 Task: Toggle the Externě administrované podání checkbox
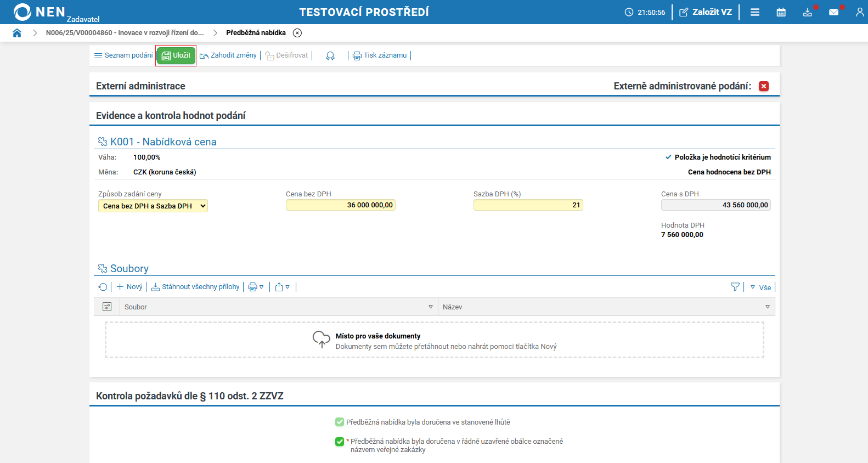763,86
